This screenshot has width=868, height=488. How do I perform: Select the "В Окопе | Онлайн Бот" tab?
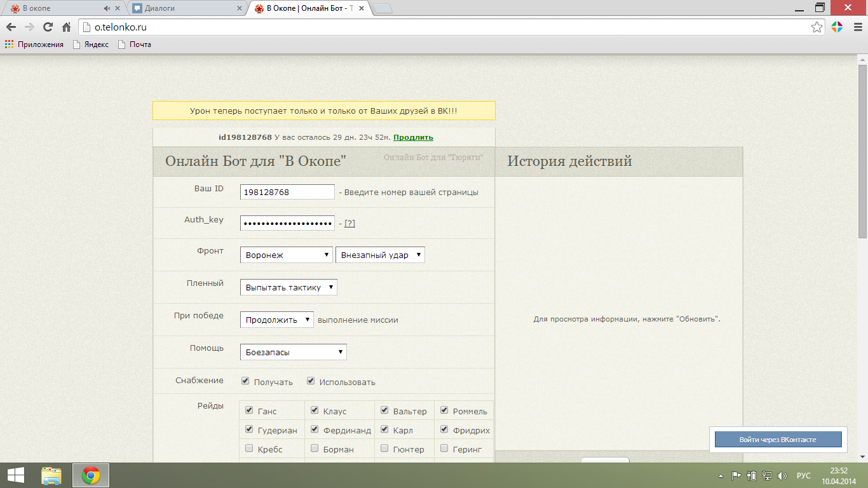tap(309, 8)
